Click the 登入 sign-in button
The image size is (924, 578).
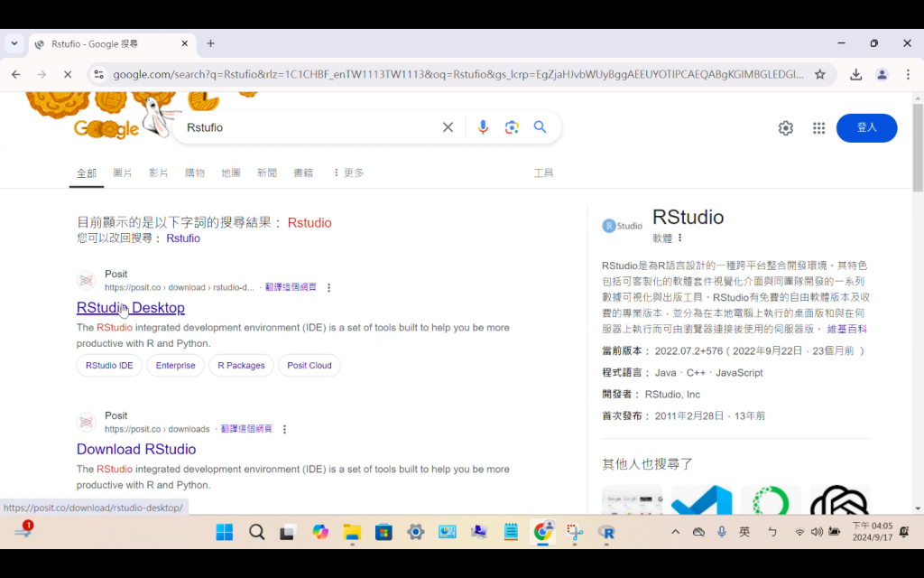(866, 128)
